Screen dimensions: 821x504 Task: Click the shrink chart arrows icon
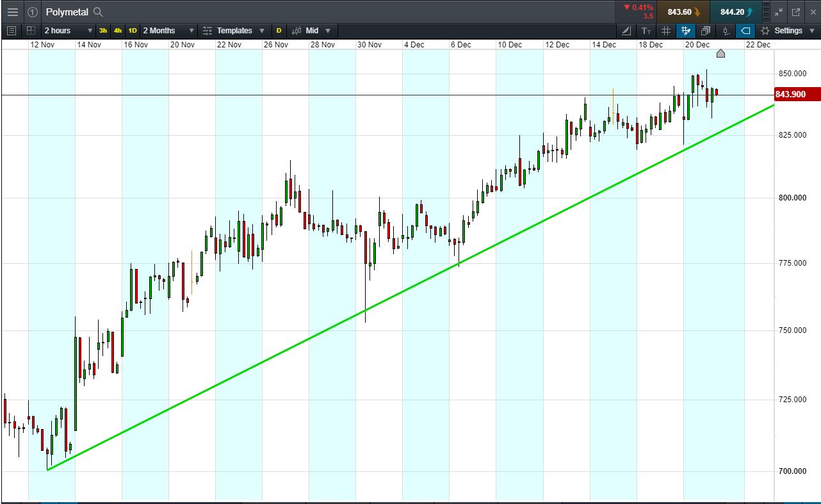point(779,12)
